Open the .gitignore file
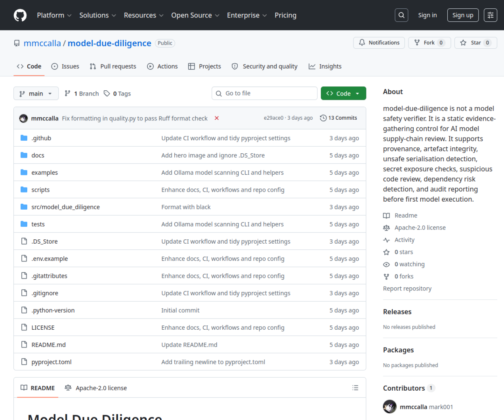The height and width of the screenshot is (420, 504). [45, 293]
